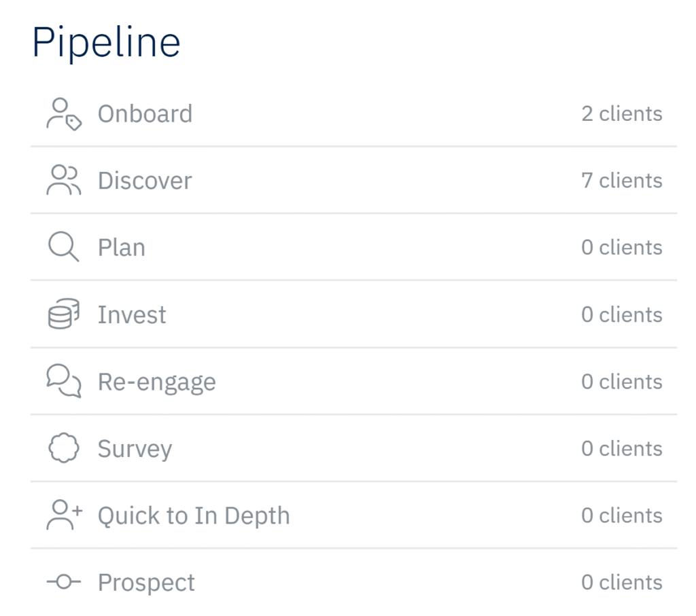The height and width of the screenshot is (616, 696).
Task: Click the Discover two-people icon
Action: point(63,181)
